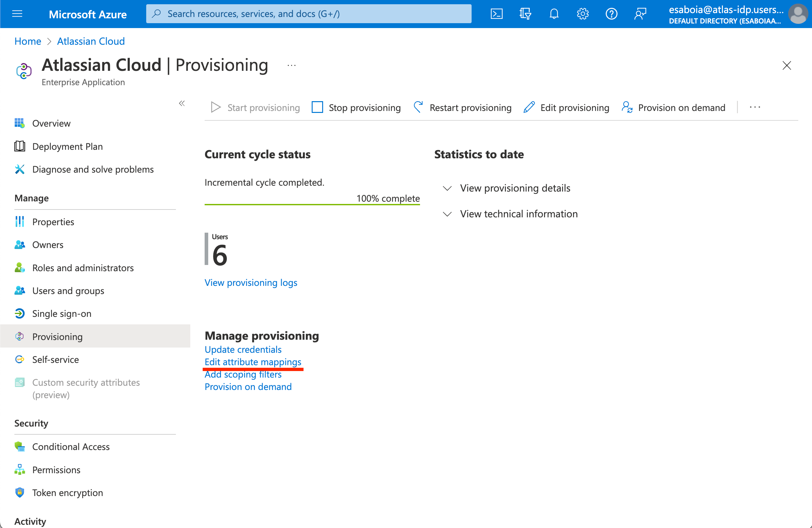Click the account avatar picture

[x=798, y=14]
